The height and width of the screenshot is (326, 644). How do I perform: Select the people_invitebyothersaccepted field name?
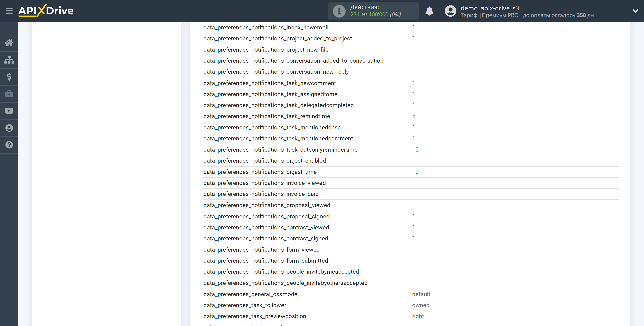tap(285, 283)
